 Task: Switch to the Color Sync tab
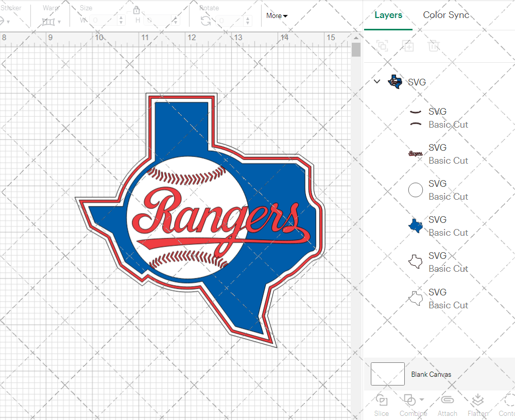(446, 15)
